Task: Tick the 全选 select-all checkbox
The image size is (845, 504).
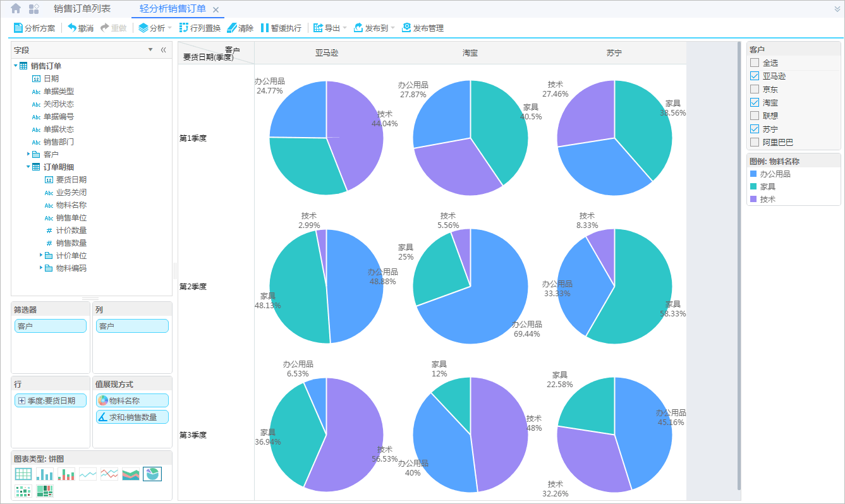Action: pyautogui.click(x=755, y=63)
